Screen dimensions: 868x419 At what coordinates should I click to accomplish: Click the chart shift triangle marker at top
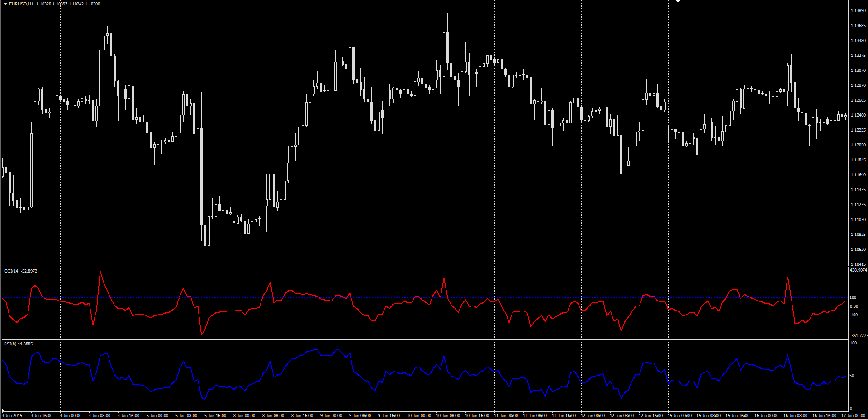pyautogui.click(x=678, y=2)
